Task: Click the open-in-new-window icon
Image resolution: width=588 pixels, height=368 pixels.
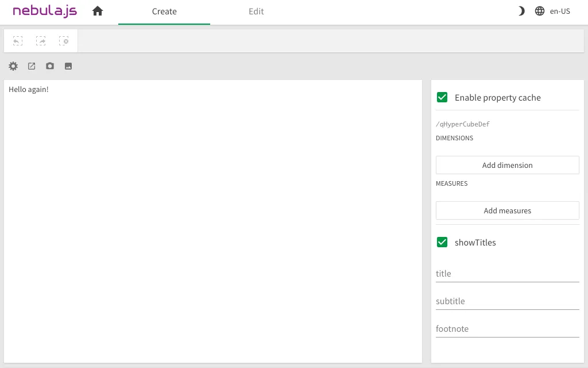Action: (32, 66)
